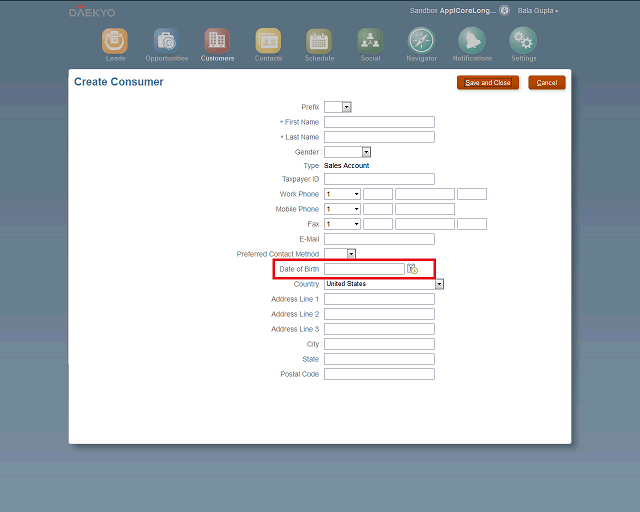Click Mobile Phone area code field
640x512 pixels.
pyautogui.click(x=378, y=209)
